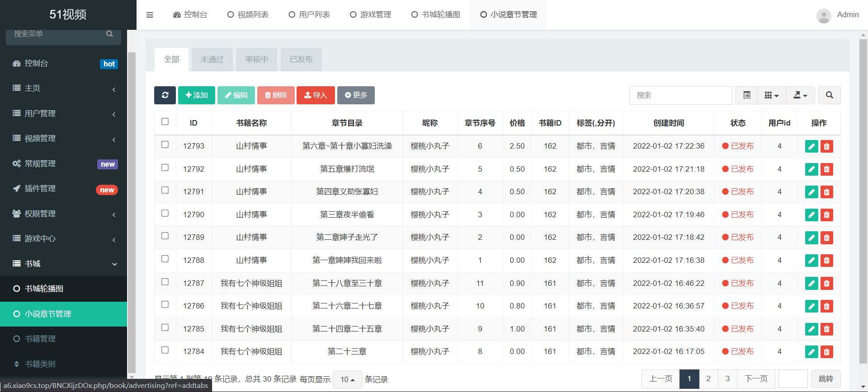Image resolution: width=868 pixels, height=392 pixels.
Task: Edit row 12788 with pencil icon
Action: 812,261
